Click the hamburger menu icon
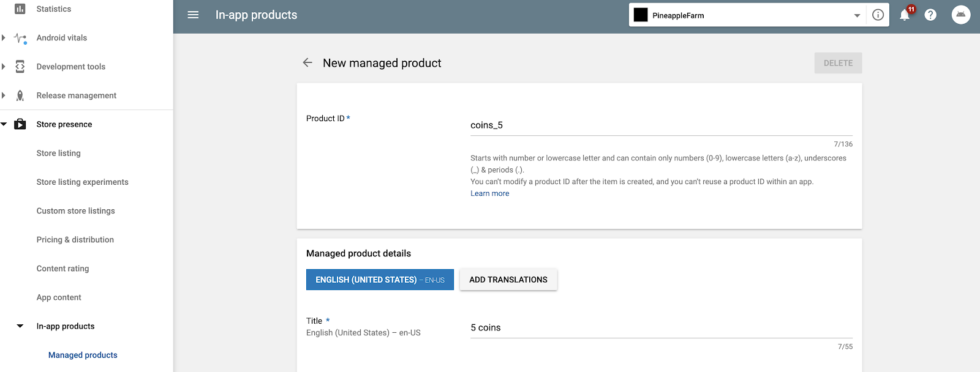 point(193,15)
